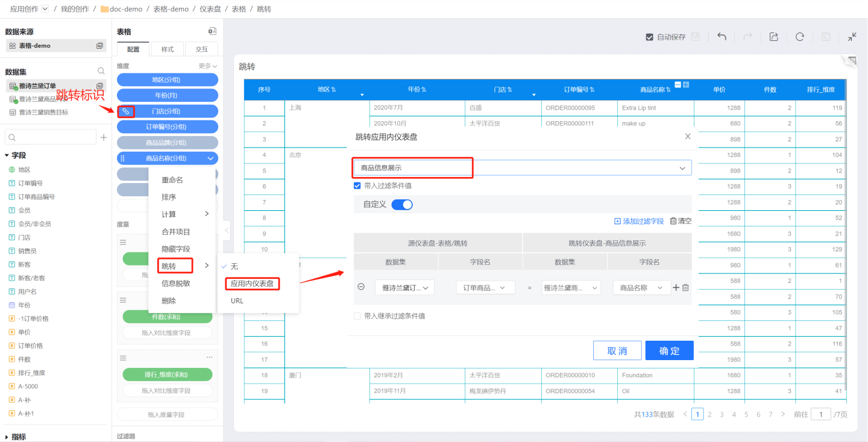Viewport: 868px width, 442px height.
Task: Uncheck the 自动保存 checkbox
Action: click(x=649, y=37)
